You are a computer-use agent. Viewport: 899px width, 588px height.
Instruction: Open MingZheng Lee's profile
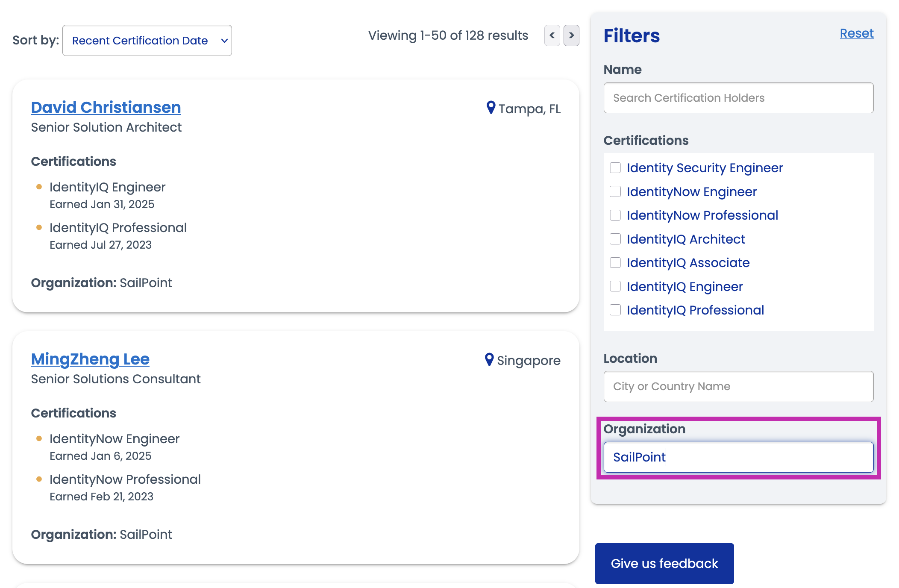[x=90, y=359]
